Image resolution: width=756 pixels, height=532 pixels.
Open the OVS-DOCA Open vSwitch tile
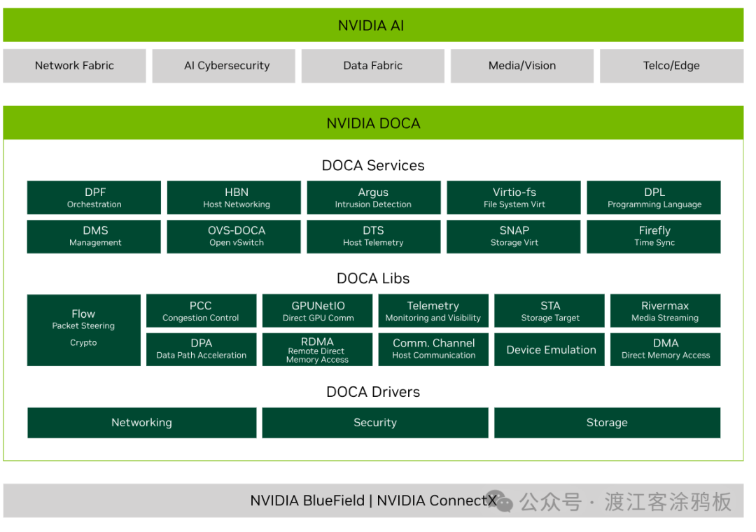coord(233,236)
